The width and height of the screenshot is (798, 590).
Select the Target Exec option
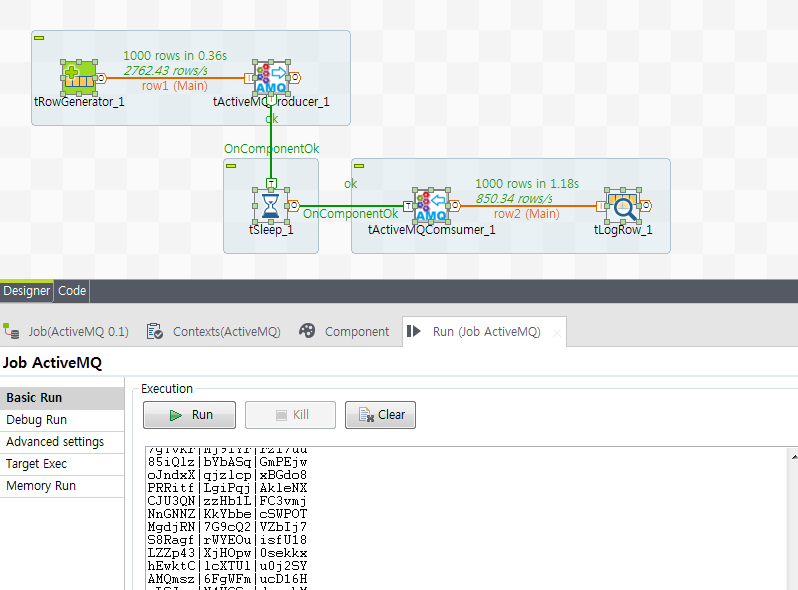pyautogui.click(x=37, y=464)
